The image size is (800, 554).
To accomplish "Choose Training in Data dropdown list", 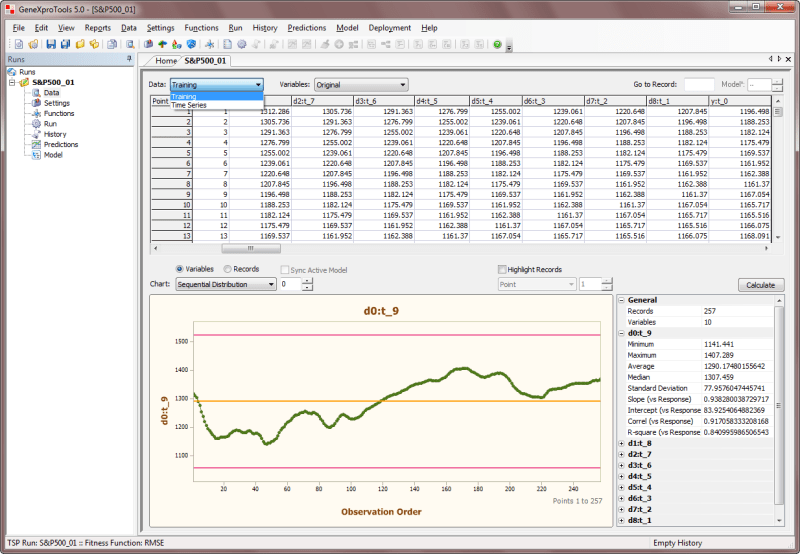I will pos(216,96).
